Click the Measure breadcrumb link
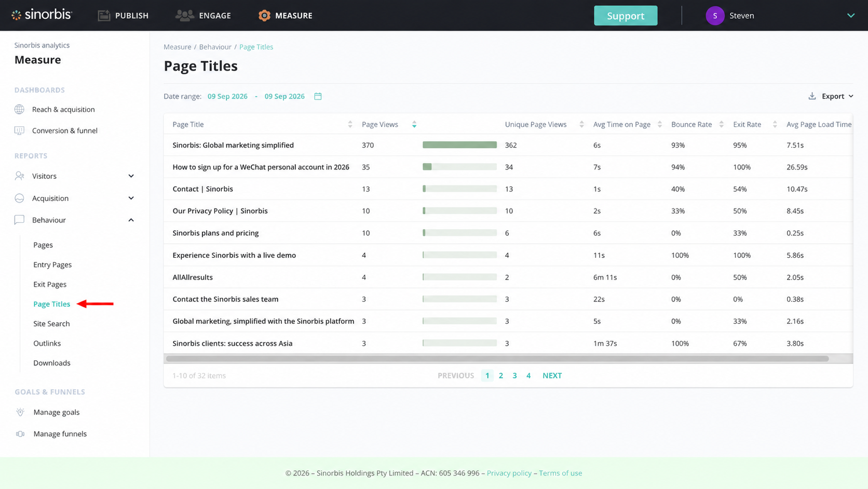The image size is (868, 489). click(x=178, y=47)
